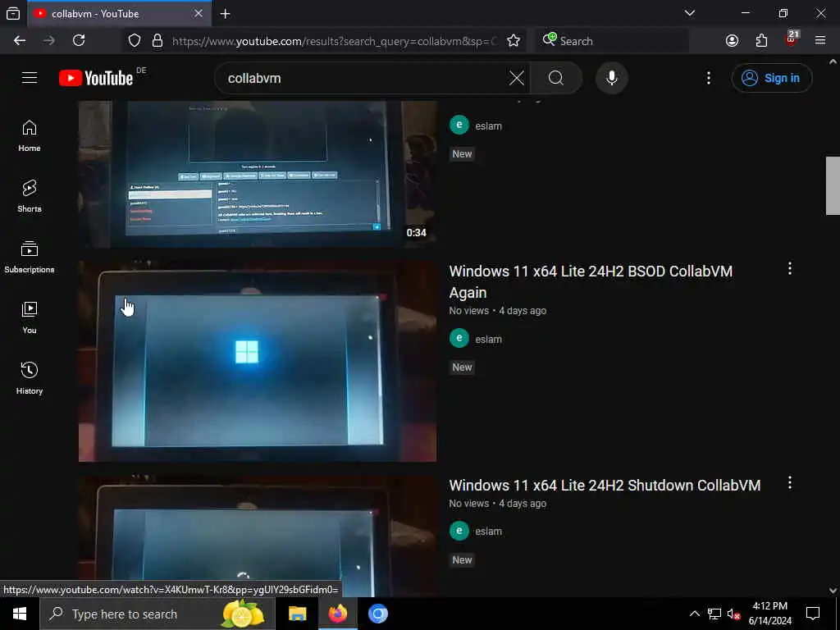Open Firefox account icon
This screenshot has width=840, height=630.
732,41
